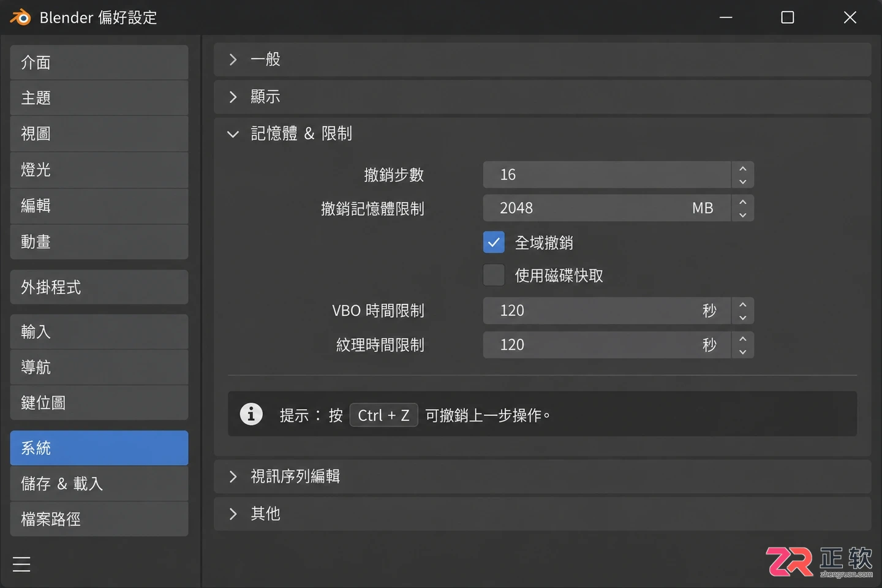Switch to the 鍵位圖 tab
This screenshot has height=588, width=882.
(99, 403)
